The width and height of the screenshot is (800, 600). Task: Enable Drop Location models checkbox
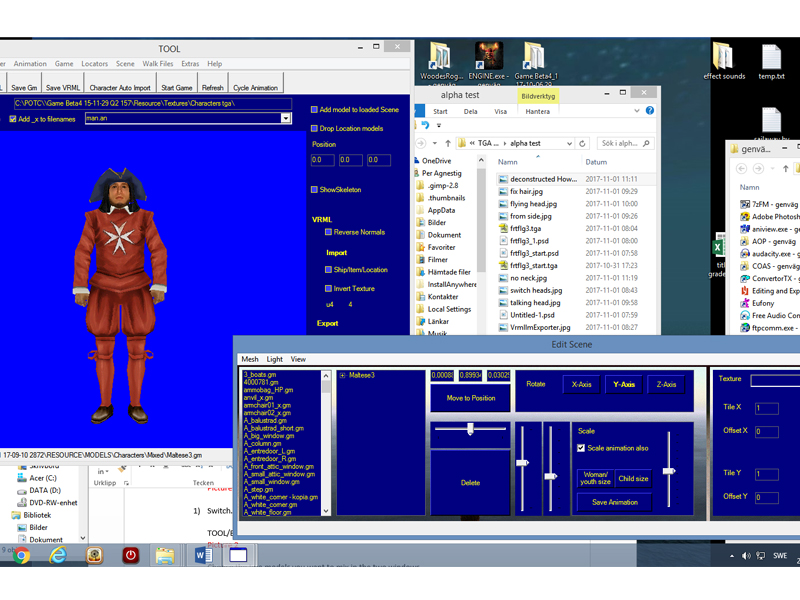tap(314, 129)
